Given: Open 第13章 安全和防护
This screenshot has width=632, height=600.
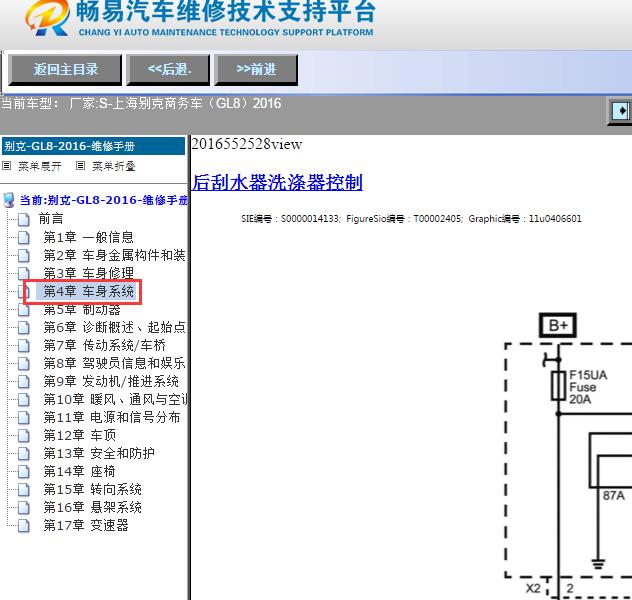Looking at the screenshot, I should pos(99,453).
